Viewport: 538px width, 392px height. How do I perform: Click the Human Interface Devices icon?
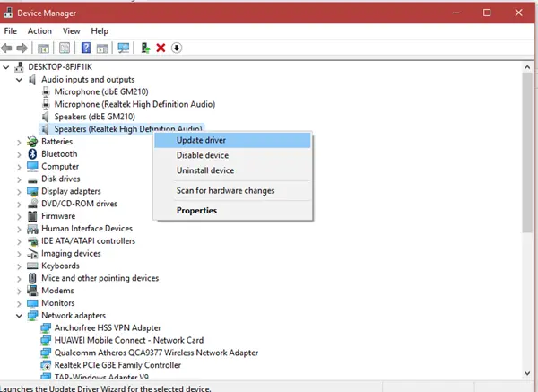(x=32, y=229)
